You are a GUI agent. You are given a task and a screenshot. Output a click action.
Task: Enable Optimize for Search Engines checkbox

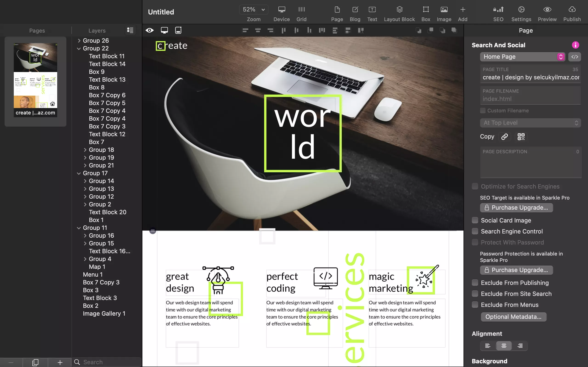[x=475, y=186]
